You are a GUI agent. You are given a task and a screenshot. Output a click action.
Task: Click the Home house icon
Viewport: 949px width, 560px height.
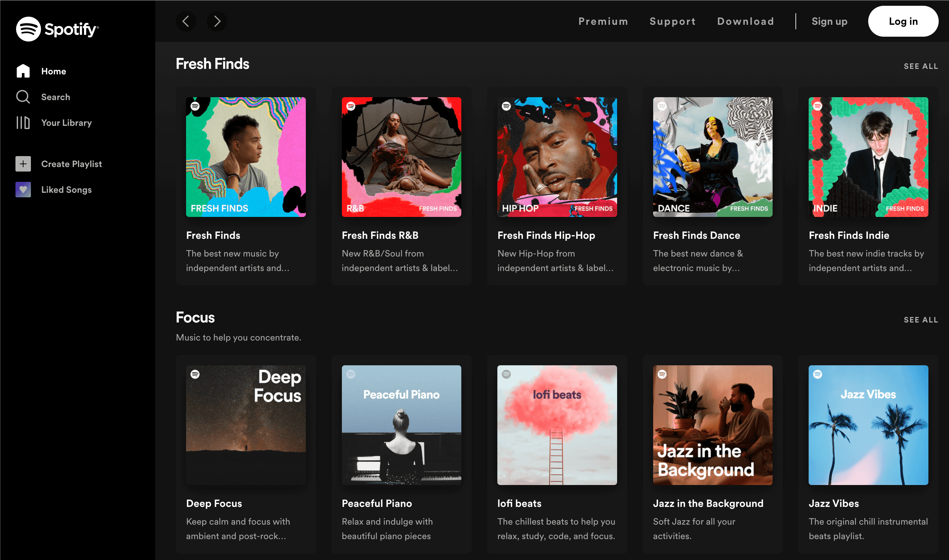coord(23,71)
